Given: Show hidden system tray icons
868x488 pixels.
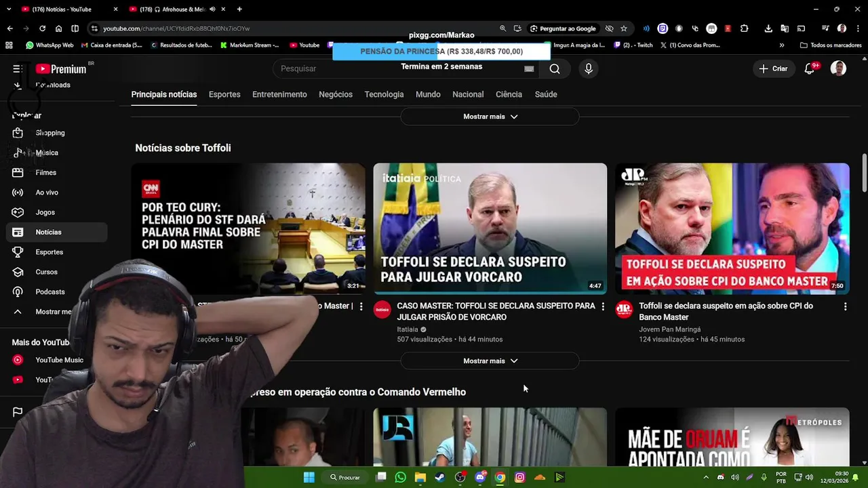Looking at the screenshot, I should pos(706,477).
